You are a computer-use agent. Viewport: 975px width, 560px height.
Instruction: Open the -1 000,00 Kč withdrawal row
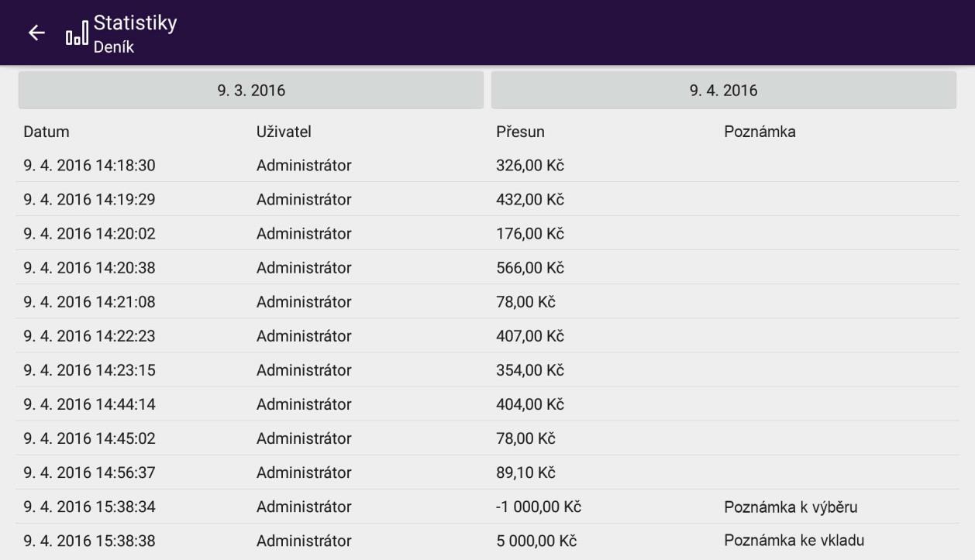pos(539,507)
